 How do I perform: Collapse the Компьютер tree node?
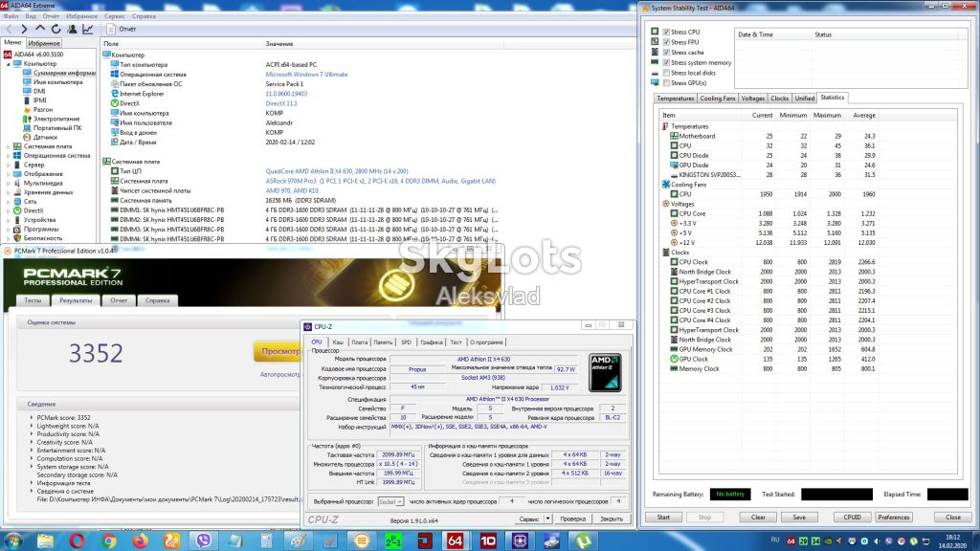click(8, 64)
